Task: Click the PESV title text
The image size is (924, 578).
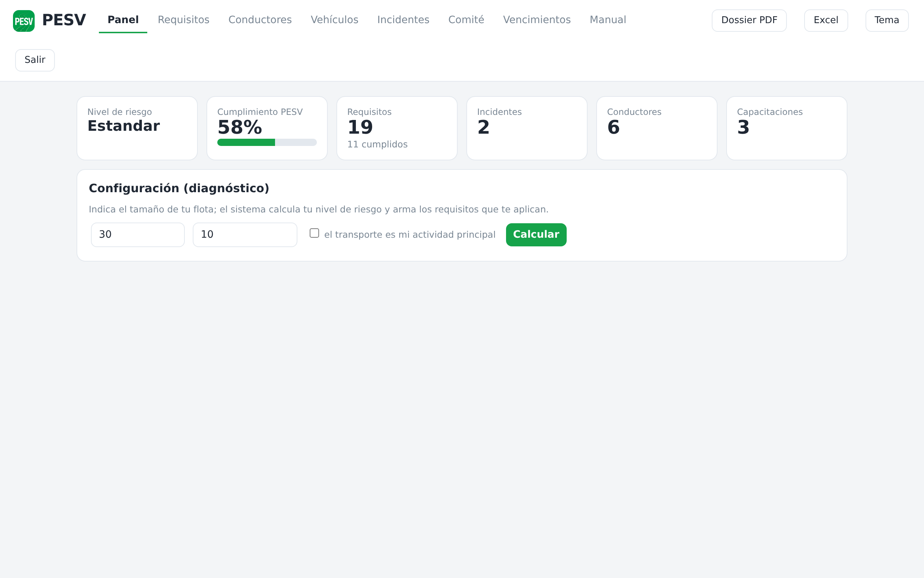Action: click(x=64, y=20)
